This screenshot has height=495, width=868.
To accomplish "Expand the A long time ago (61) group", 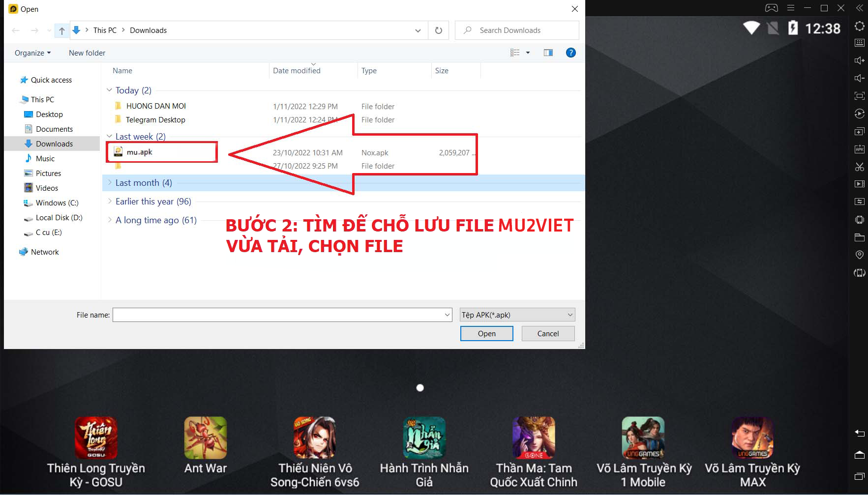I will (110, 220).
